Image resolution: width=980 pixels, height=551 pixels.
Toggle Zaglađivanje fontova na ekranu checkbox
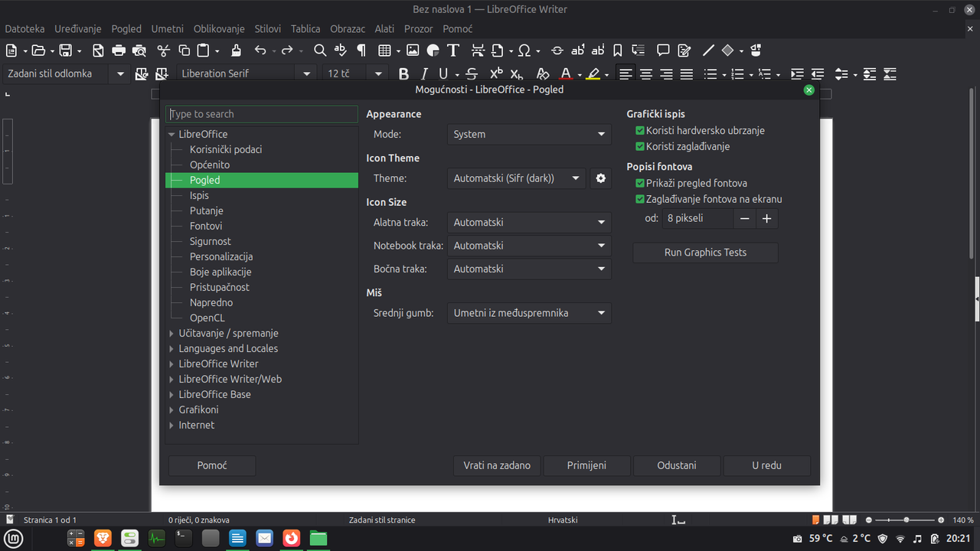tap(640, 199)
